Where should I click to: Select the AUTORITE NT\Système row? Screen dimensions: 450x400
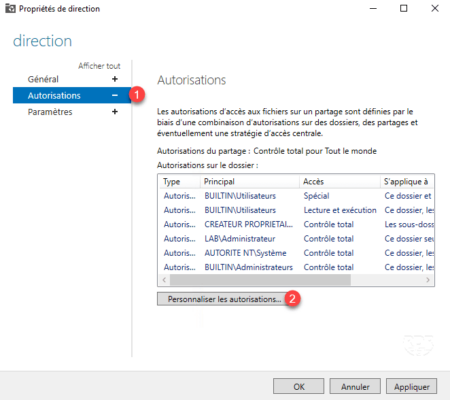pos(296,253)
